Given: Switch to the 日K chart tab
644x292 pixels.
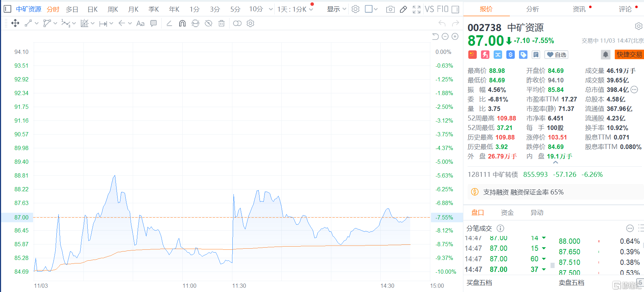Looking at the screenshot, I should pyautogui.click(x=93, y=9).
